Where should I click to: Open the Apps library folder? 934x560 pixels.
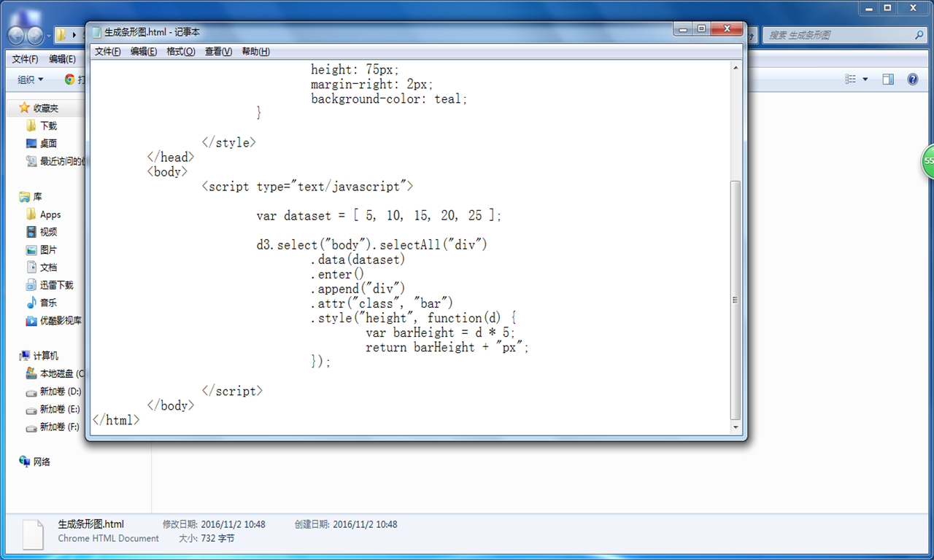pyautogui.click(x=50, y=214)
